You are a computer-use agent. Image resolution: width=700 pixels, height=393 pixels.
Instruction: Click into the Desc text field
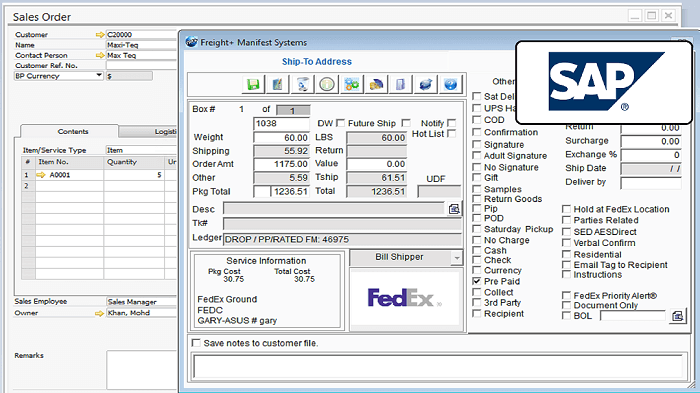pyautogui.click(x=333, y=209)
